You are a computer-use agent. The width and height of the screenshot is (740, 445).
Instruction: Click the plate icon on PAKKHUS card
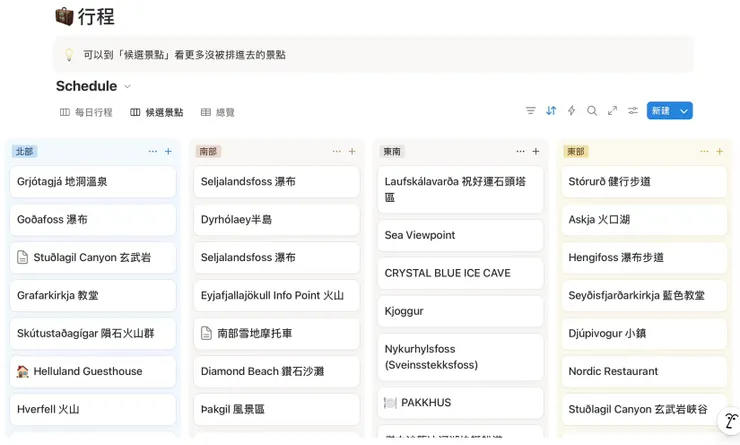[x=390, y=403]
